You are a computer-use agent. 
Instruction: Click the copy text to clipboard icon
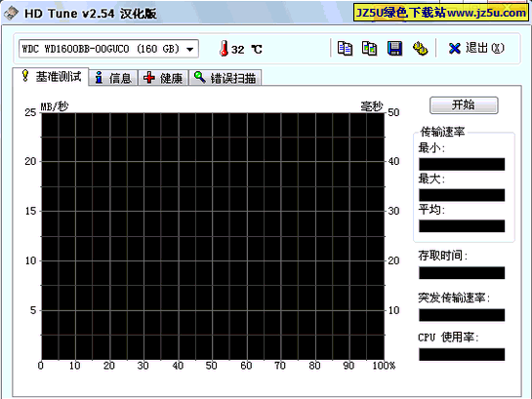(345, 49)
